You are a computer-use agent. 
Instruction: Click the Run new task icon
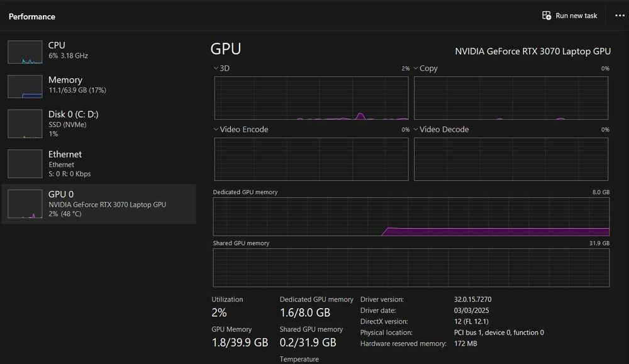pyautogui.click(x=547, y=16)
